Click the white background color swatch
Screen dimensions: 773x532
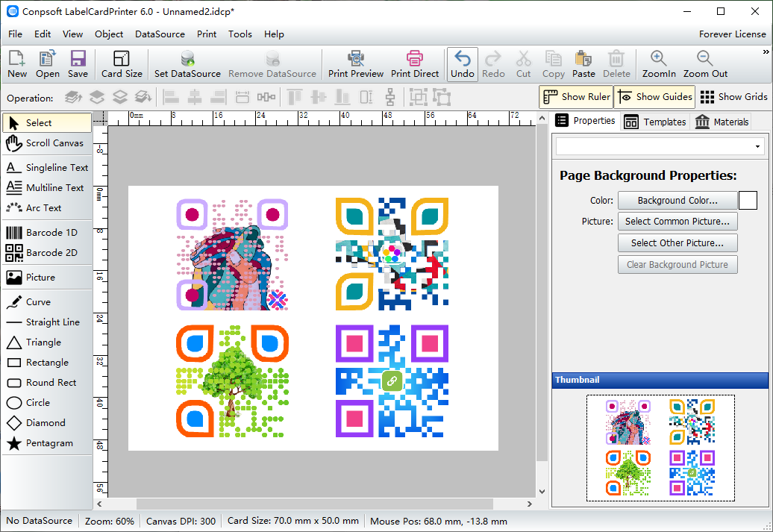(748, 201)
